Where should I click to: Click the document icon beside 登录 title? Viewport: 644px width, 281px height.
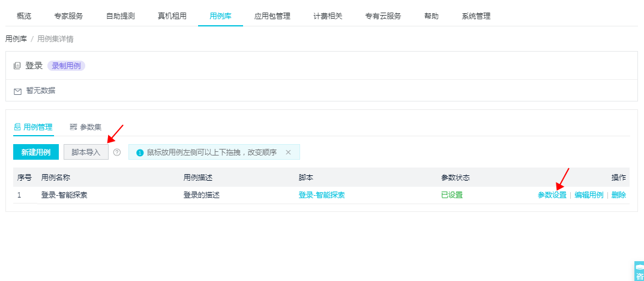[17, 66]
